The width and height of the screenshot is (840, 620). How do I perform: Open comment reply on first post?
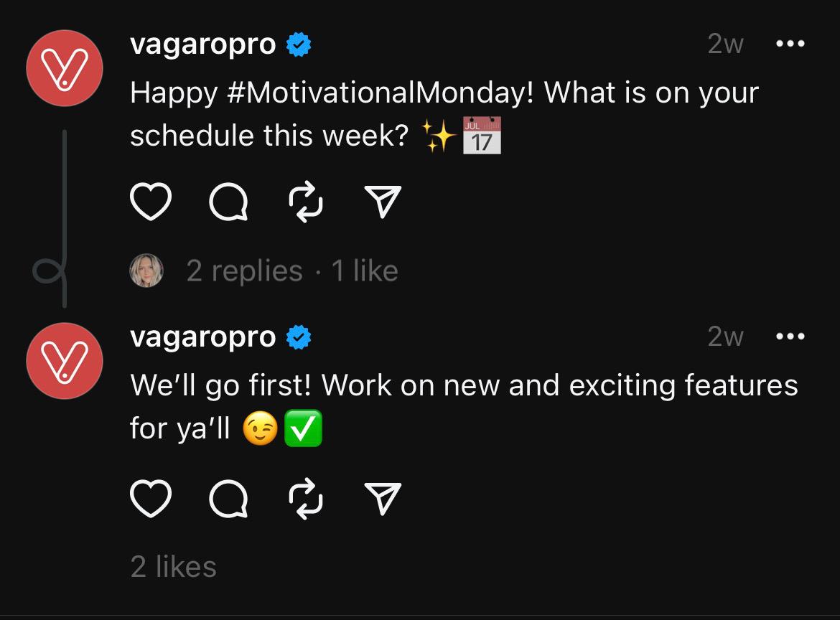click(229, 202)
